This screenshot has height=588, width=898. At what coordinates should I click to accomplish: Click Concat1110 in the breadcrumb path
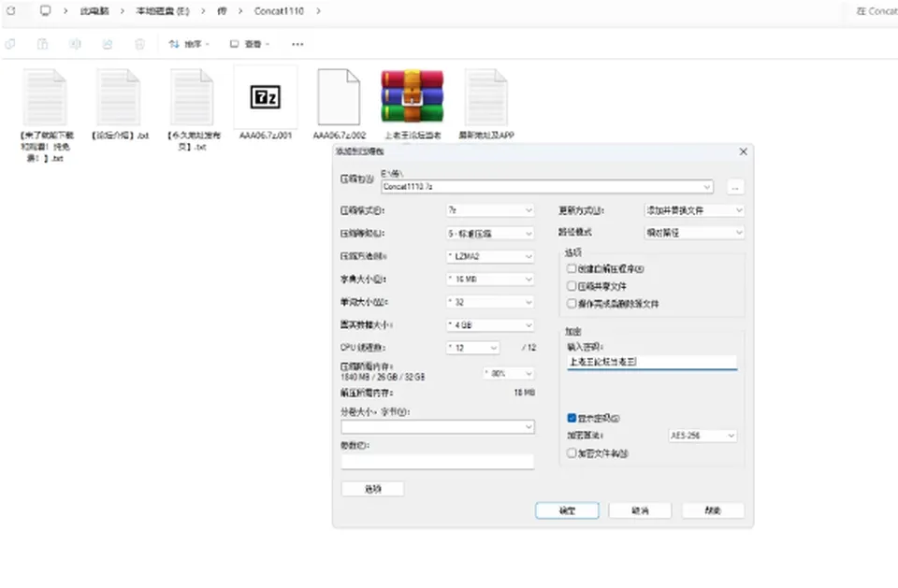[279, 11]
